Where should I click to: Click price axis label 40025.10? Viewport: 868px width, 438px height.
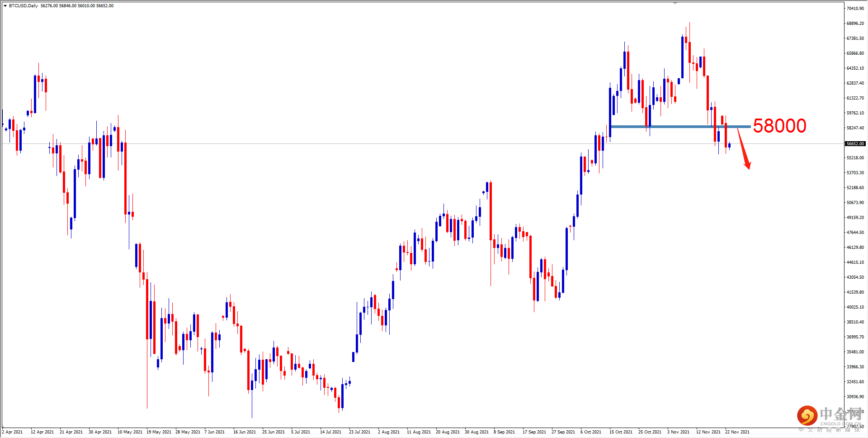coord(855,307)
